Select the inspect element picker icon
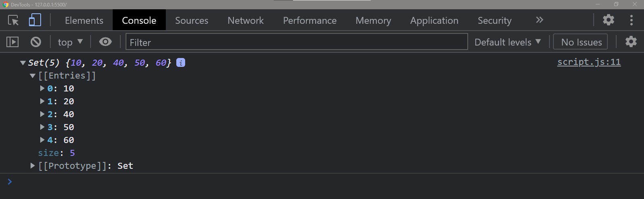The height and width of the screenshot is (199, 644). [x=13, y=20]
